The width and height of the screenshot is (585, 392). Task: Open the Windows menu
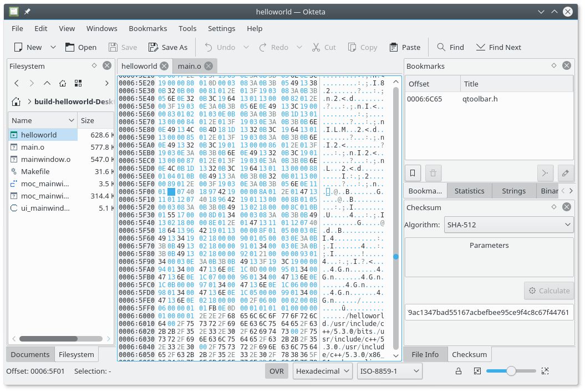[x=102, y=28]
